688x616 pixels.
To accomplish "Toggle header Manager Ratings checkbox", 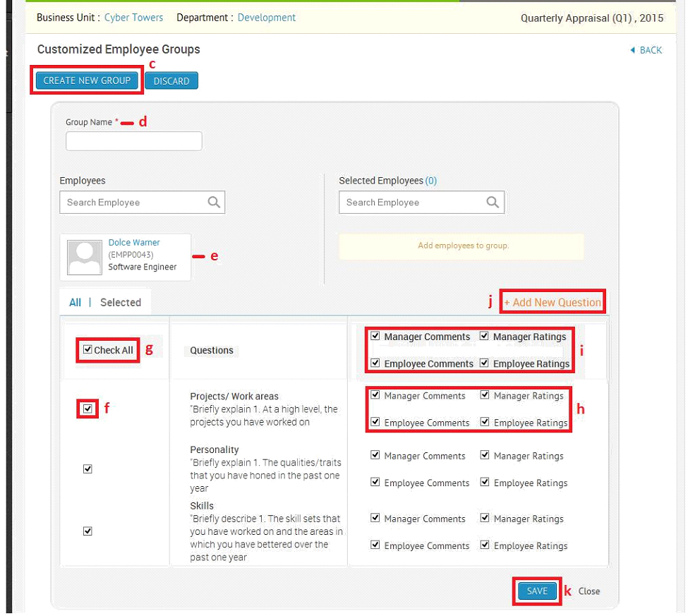I will point(484,336).
